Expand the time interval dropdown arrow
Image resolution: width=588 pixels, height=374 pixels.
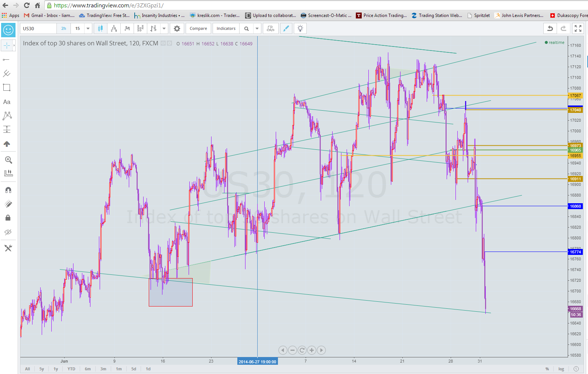(x=88, y=28)
